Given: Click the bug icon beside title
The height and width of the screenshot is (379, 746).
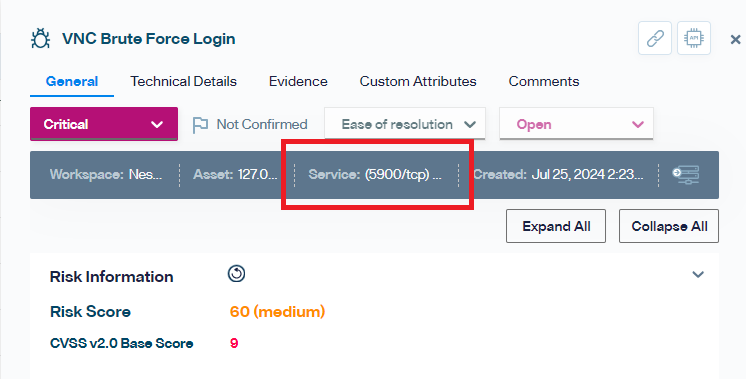Looking at the screenshot, I should 40,39.
